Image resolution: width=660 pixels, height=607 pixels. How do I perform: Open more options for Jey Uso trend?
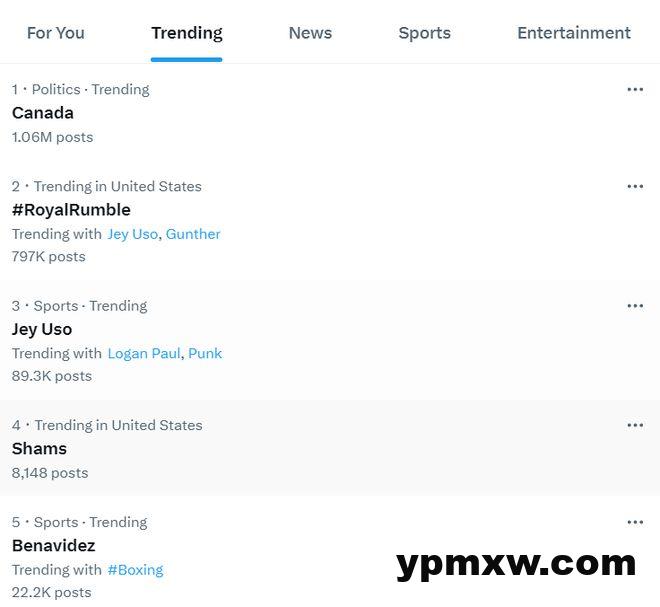[635, 306]
